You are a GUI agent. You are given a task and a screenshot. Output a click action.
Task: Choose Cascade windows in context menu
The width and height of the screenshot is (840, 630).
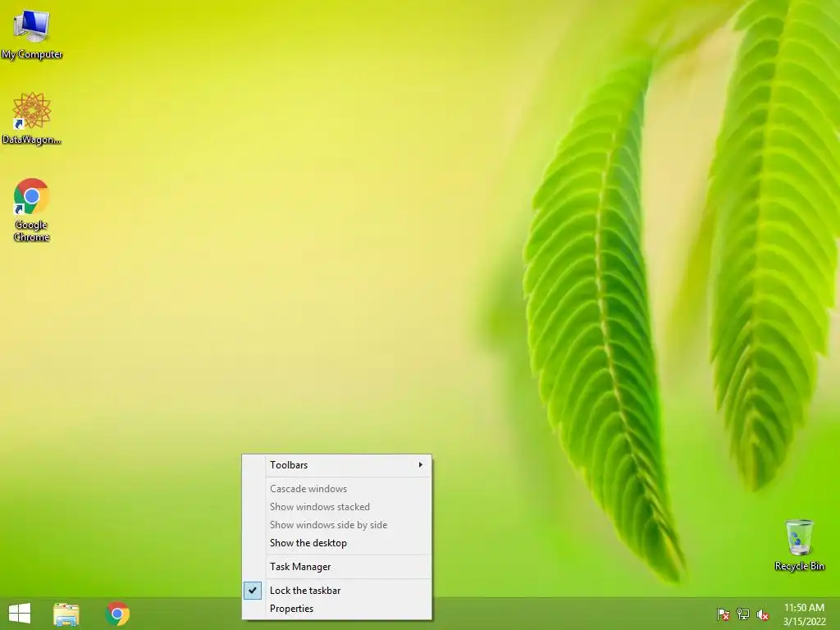[x=336, y=489]
